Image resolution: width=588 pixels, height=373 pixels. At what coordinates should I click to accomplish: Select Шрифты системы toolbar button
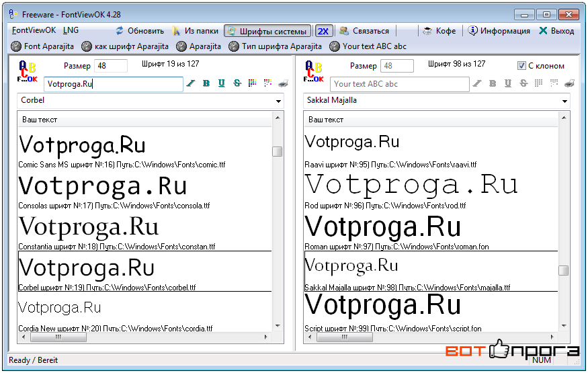click(267, 31)
